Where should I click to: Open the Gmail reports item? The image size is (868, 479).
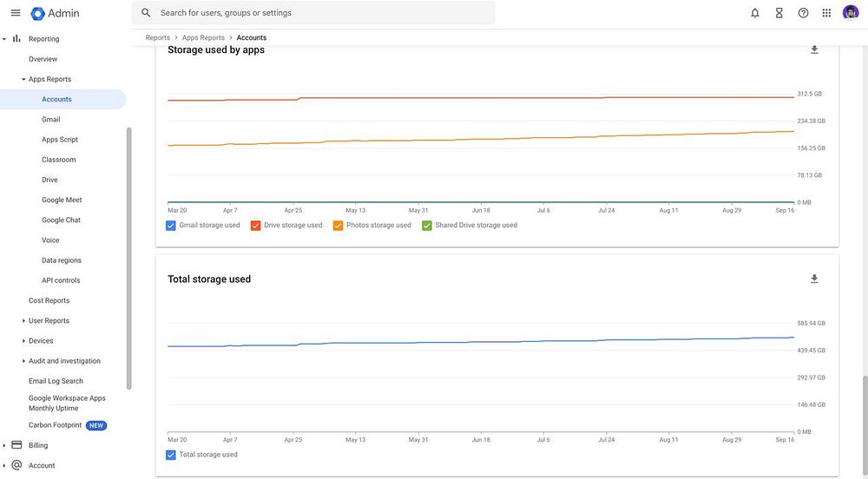click(51, 120)
